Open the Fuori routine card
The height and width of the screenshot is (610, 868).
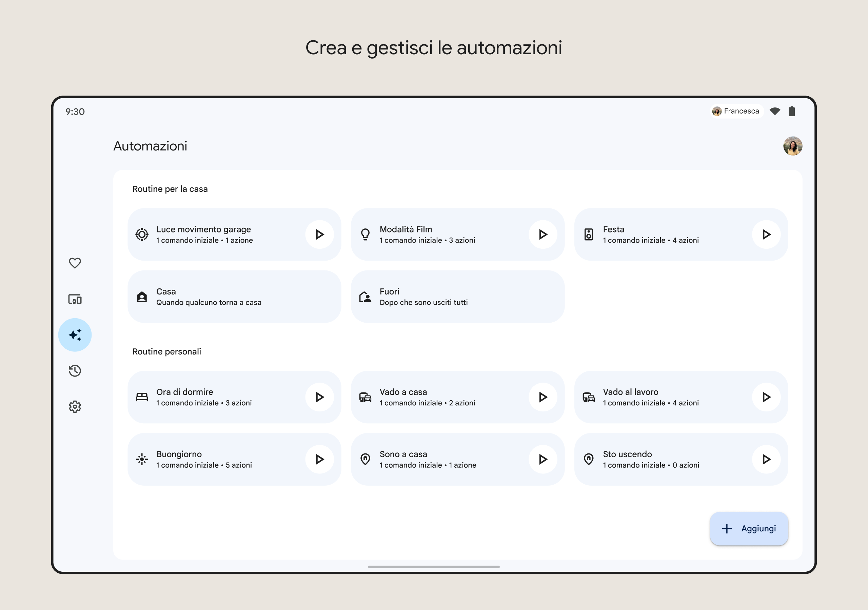tap(458, 297)
